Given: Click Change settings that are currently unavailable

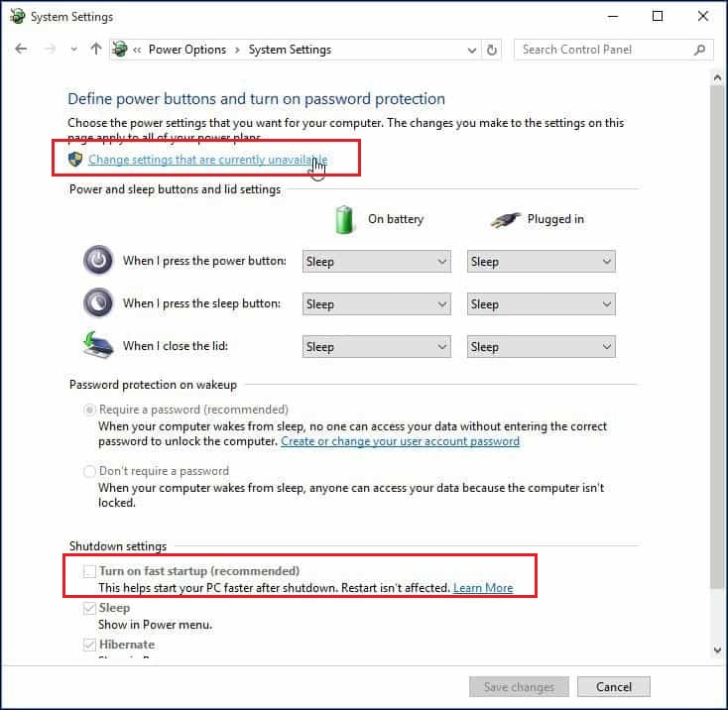Looking at the screenshot, I should coord(207,160).
